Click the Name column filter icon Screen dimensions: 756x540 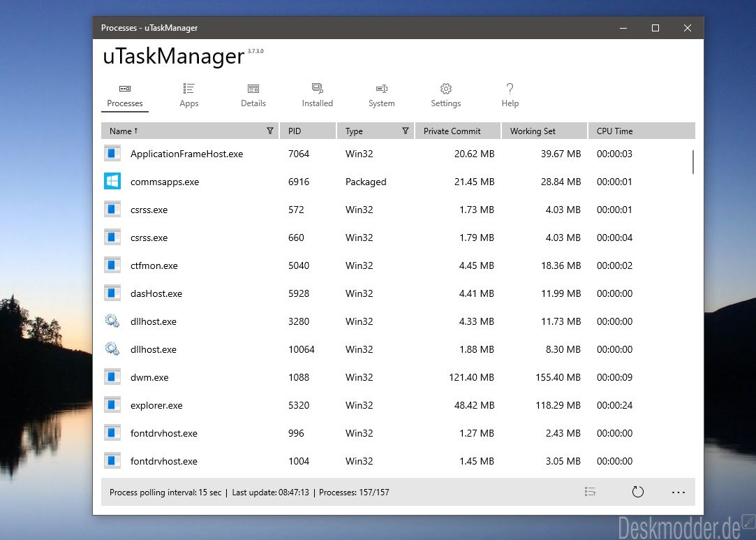tap(270, 131)
